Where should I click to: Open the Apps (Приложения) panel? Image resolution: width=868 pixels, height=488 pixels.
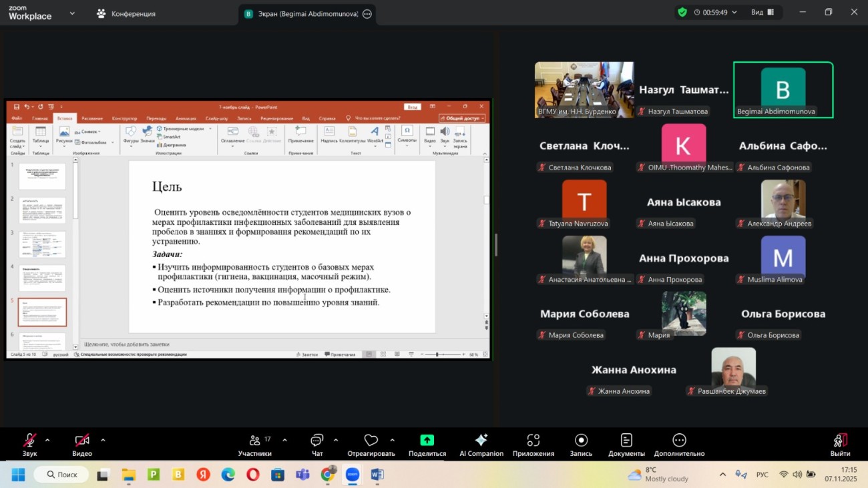pyautogui.click(x=533, y=445)
